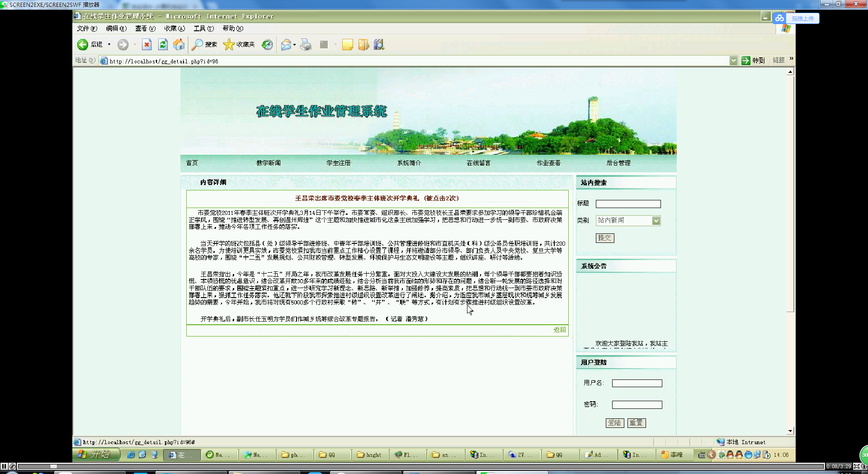Image resolution: width=868 pixels, height=474 pixels.
Task: Click the SWF player progress slider
Action: point(53,466)
